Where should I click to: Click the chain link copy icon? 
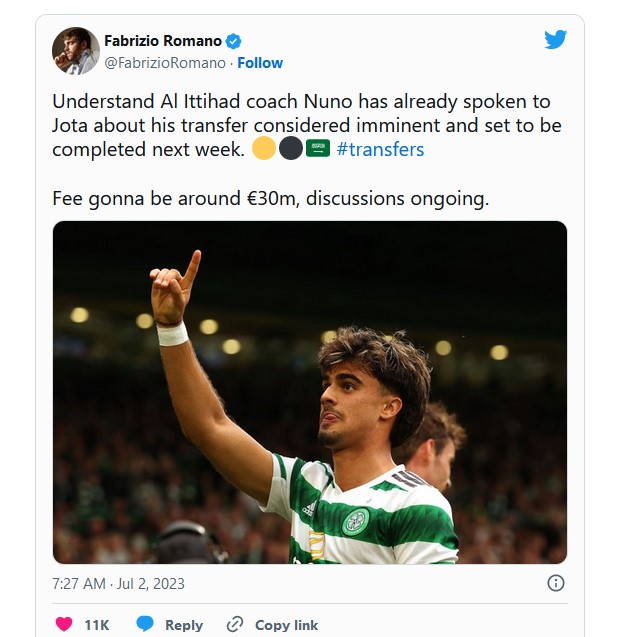[x=235, y=624]
